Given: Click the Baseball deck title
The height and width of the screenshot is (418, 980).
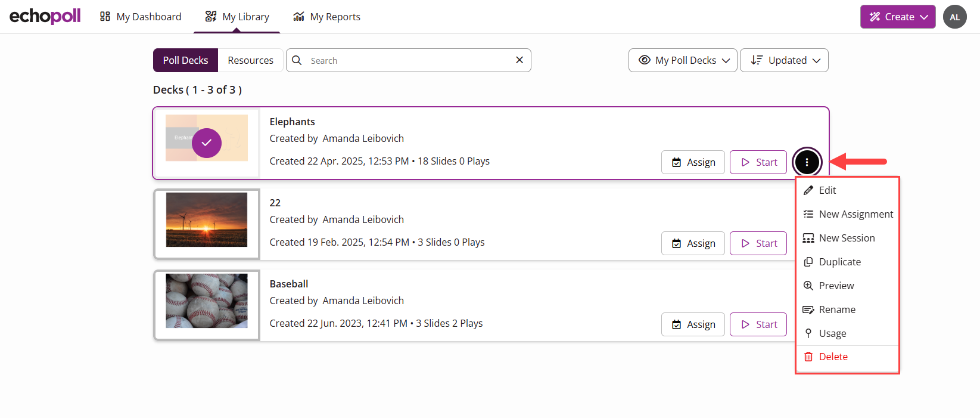Looking at the screenshot, I should [x=289, y=284].
